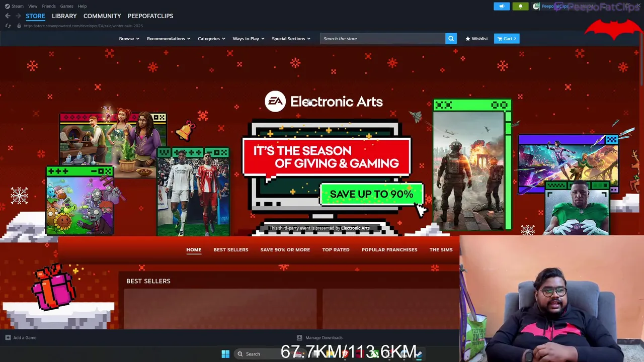This screenshot has width=644, height=362.
Task: Click the padlock icon beside the URL
Action: click(x=19, y=26)
